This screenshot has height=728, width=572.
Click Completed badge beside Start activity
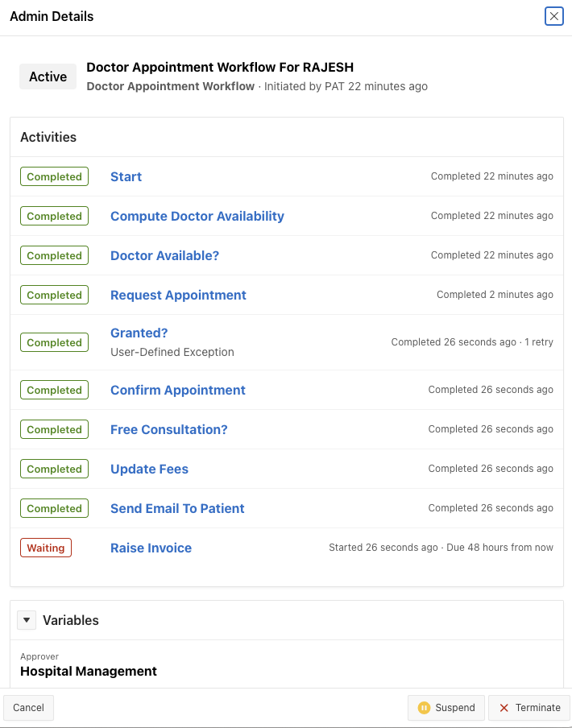pos(54,177)
